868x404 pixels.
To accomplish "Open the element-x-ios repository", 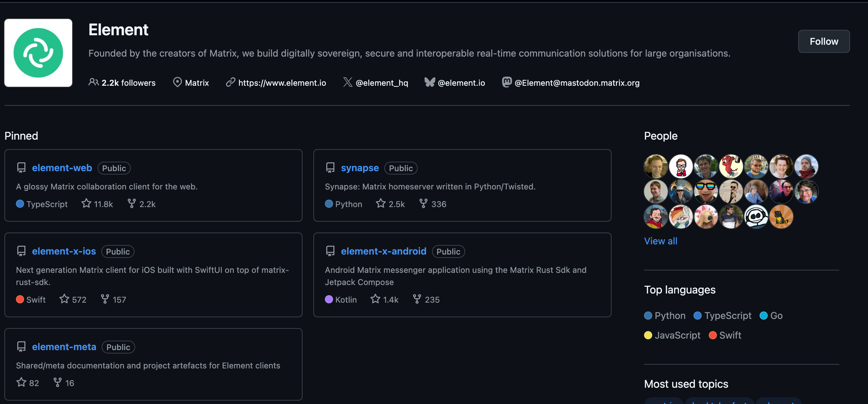I will click(64, 251).
